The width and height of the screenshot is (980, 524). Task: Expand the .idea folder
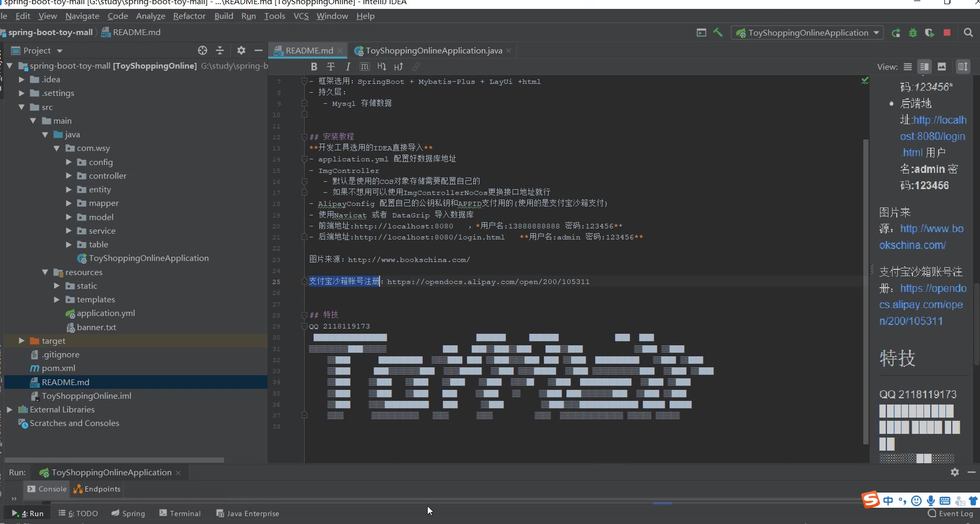pos(21,79)
